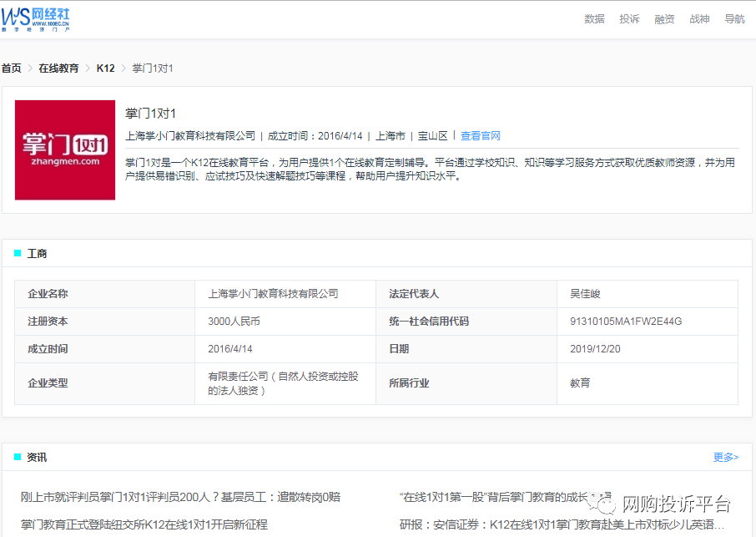
Task: Click the 掌门1对1 company title heading
Action: click(150, 114)
